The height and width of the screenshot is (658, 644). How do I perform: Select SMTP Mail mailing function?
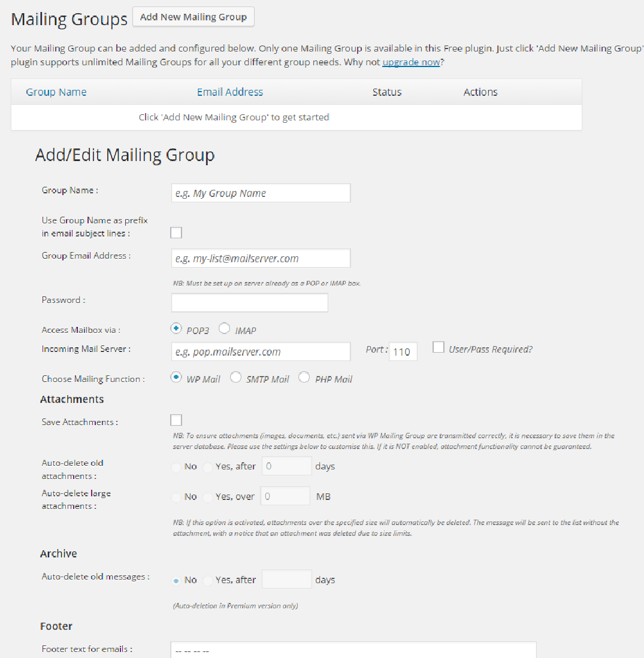235,377
